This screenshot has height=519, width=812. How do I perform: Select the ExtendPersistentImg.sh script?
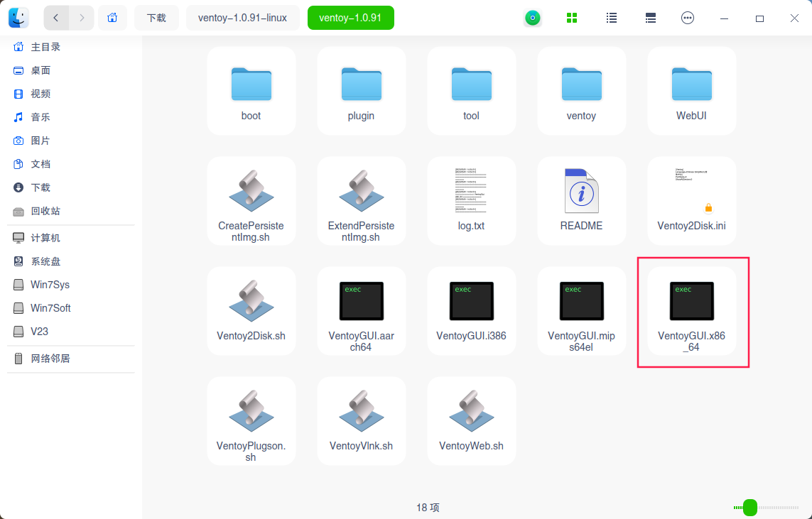click(362, 201)
